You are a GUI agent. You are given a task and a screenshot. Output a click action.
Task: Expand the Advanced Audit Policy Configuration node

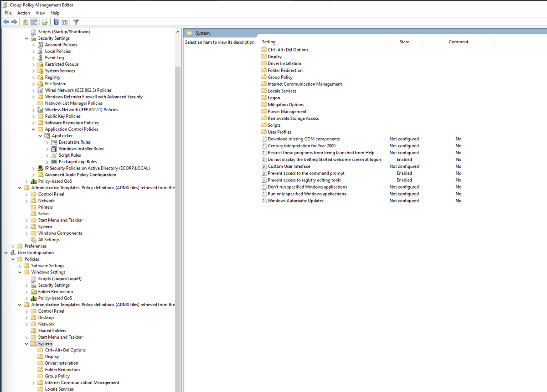33,175
